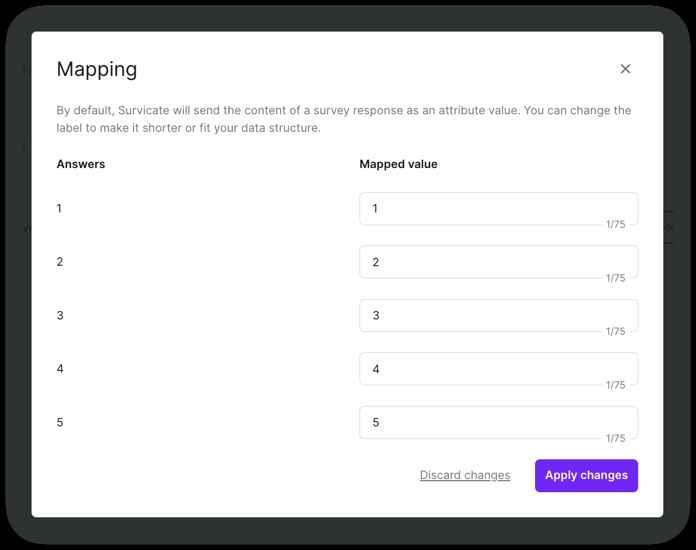Focus mapped value field for answer 2
This screenshot has width=696, height=550.
tap(498, 262)
